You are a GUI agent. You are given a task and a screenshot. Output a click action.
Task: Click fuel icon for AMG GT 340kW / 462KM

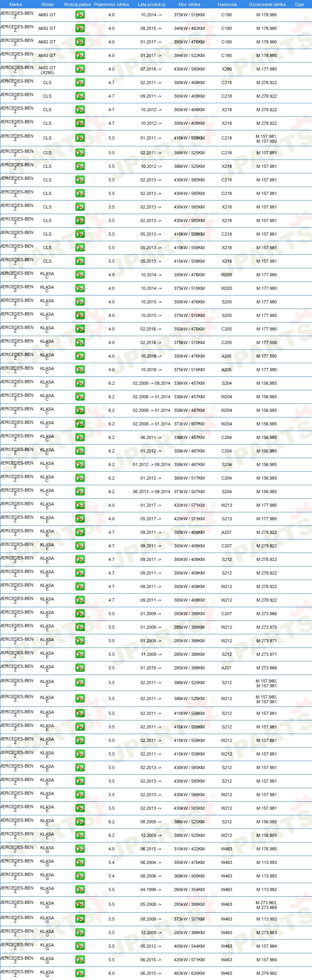pos(80,28)
